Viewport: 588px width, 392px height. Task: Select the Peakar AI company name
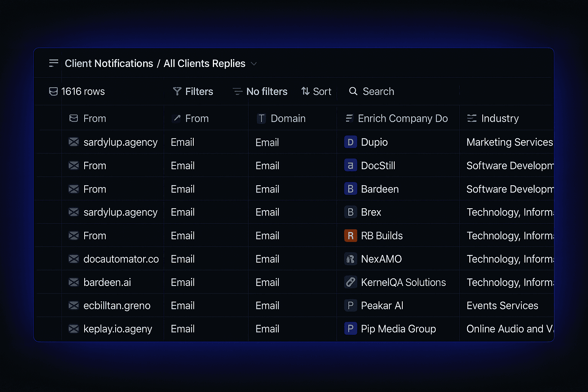tap(382, 305)
